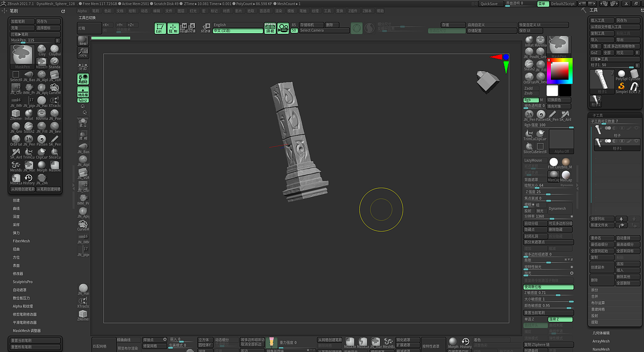Toggle the >X< symmetry button
644x352 pixels.
point(106,25)
